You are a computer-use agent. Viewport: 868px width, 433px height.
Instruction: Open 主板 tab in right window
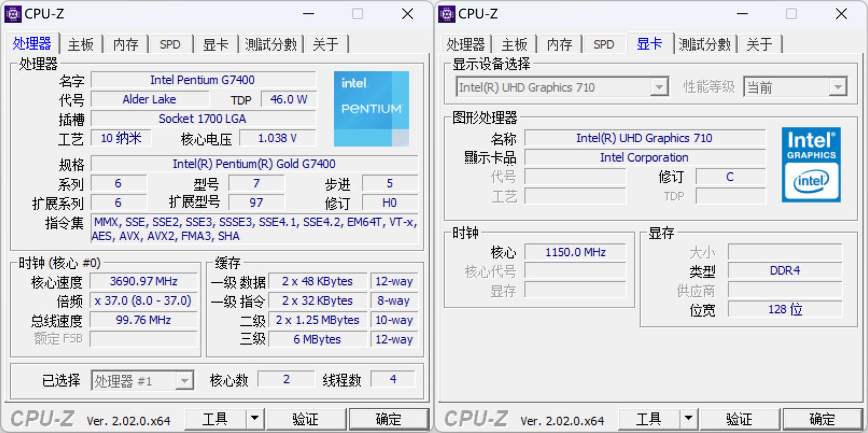coord(514,44)
